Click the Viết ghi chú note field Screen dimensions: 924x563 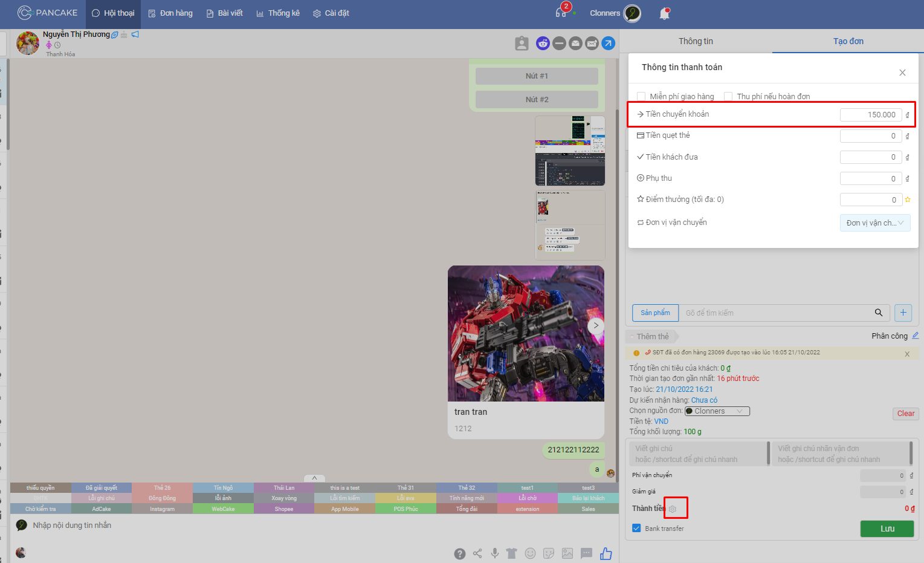pos(699,454)
